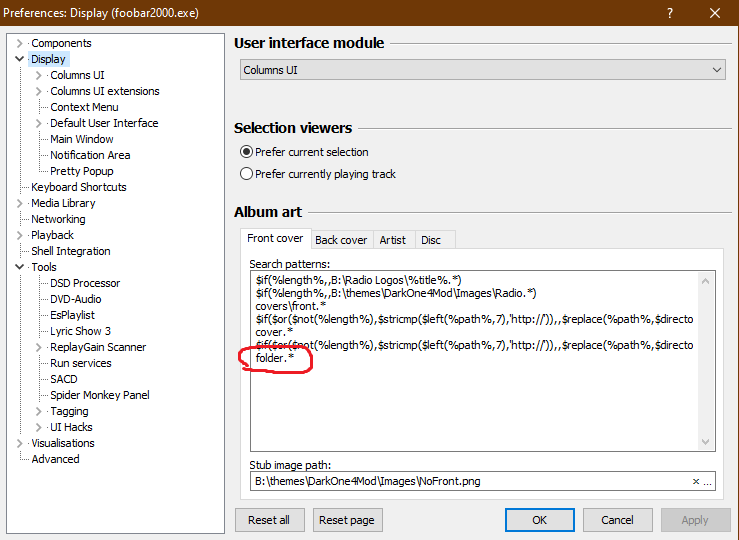
Task: Expand the Media Library node
Action: coord(20,203)
